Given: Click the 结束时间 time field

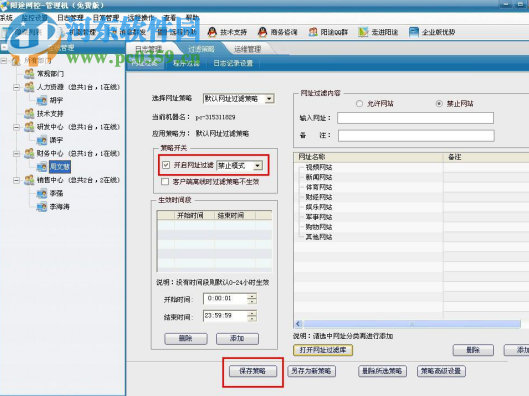Looking at the screenshot, I should [x=225, y=316].
